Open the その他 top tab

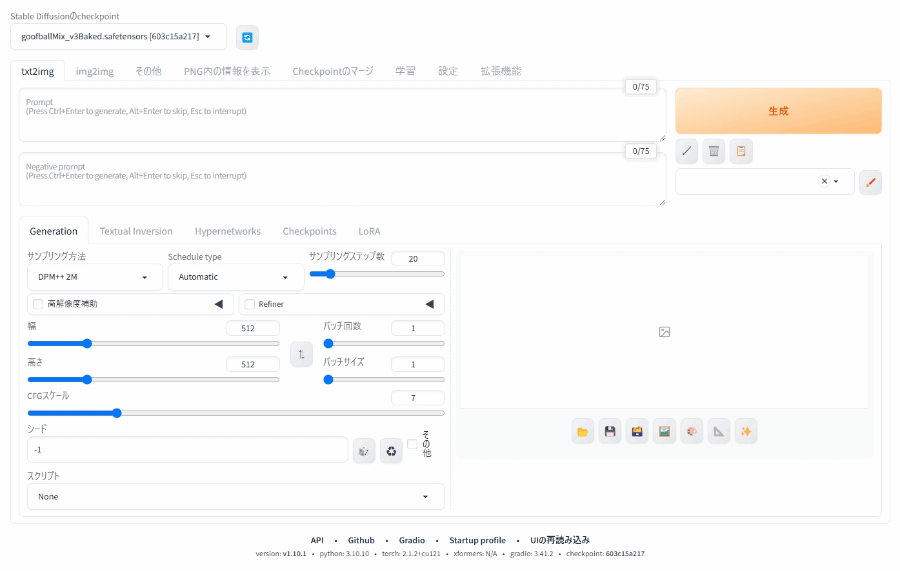(x=148, y=71)
